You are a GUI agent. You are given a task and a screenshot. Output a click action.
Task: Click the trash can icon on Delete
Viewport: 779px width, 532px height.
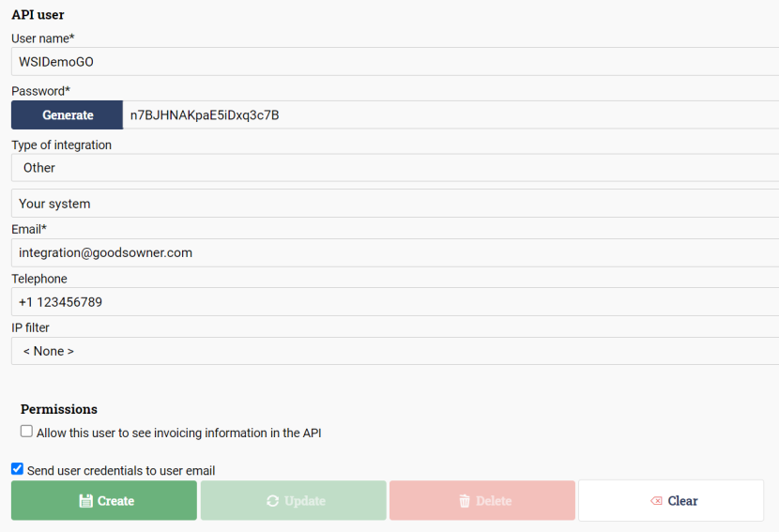pos(465,501)
